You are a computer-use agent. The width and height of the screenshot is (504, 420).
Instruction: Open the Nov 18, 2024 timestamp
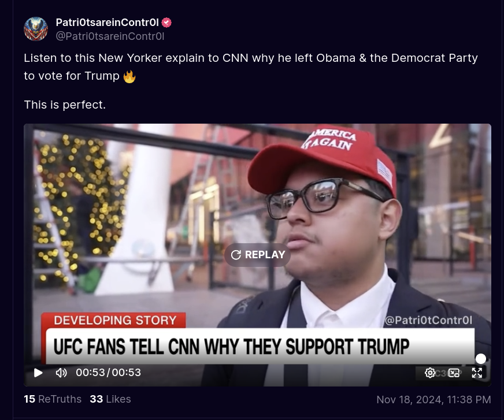[433, 399]
